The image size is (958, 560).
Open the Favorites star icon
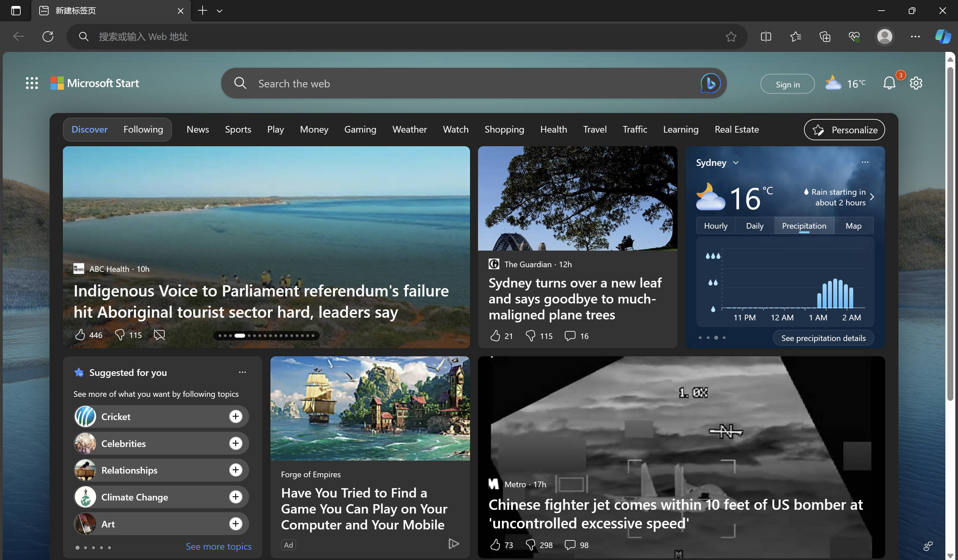795,37
